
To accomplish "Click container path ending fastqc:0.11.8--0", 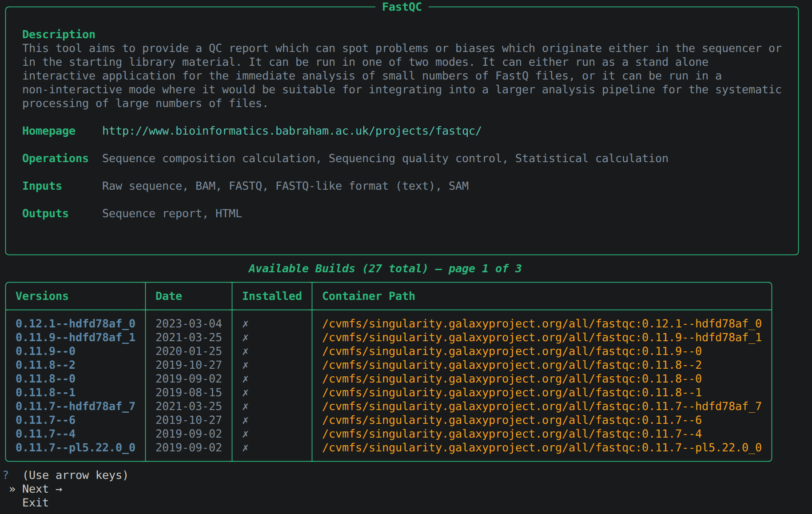I will [x=512, y=379].
